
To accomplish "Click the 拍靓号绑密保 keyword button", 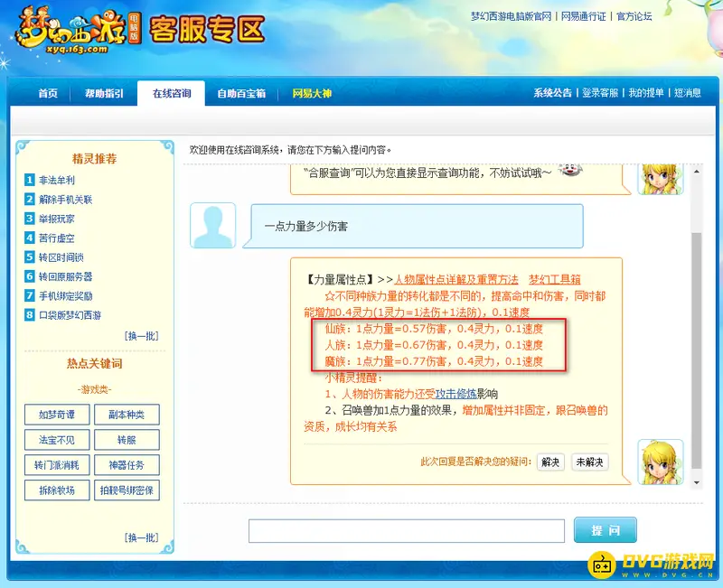I will 127,490.
